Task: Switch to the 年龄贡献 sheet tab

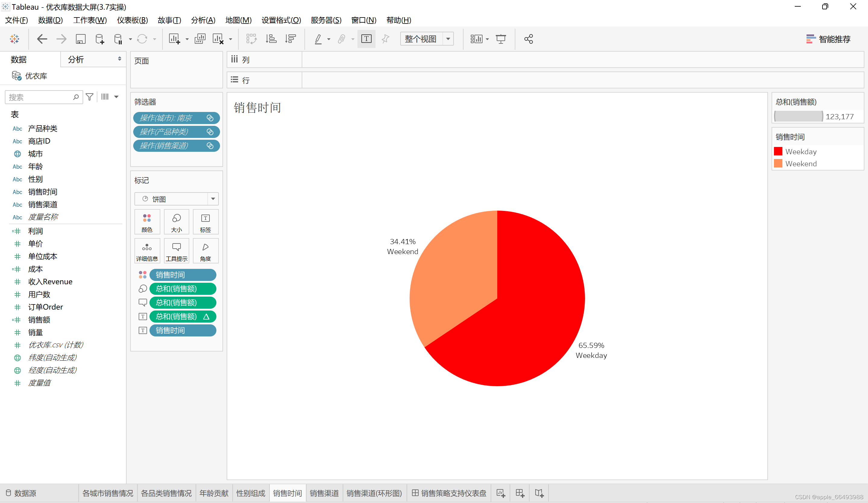Action: 214,493
